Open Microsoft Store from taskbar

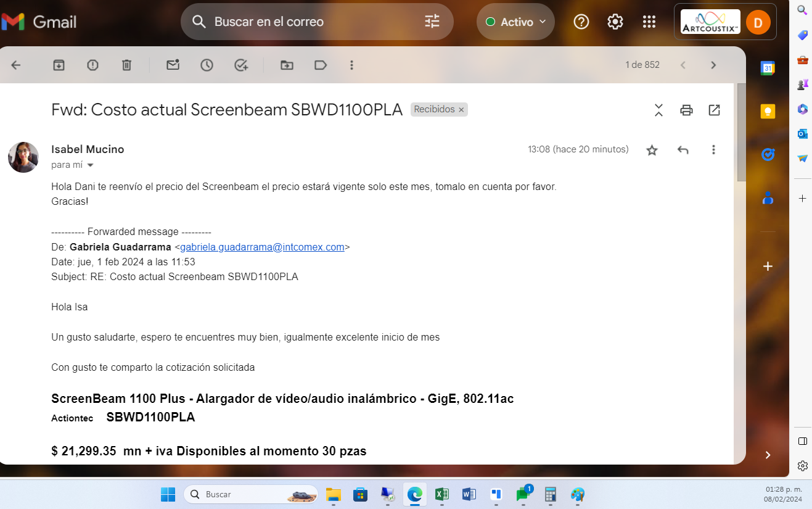pyautogui.click(x=361, y=494)
